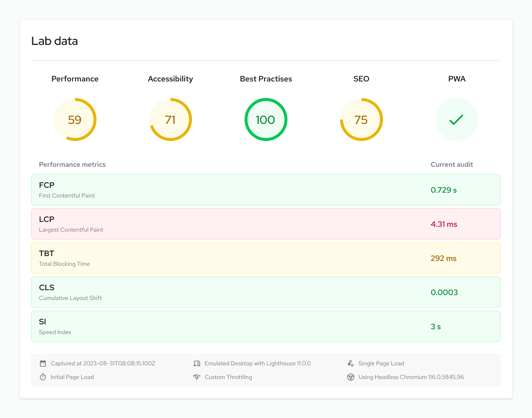Image resolution: width=532 pixels, height=418 pixels.
Task: Click the Current audit column header
Action: pos(452,164)
